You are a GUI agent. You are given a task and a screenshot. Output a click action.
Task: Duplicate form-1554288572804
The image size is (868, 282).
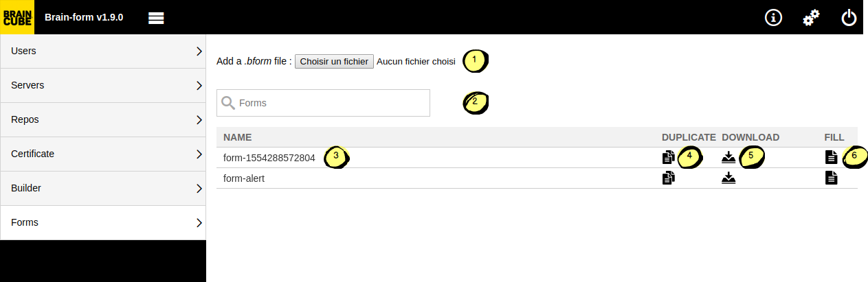tap(668, 158)
